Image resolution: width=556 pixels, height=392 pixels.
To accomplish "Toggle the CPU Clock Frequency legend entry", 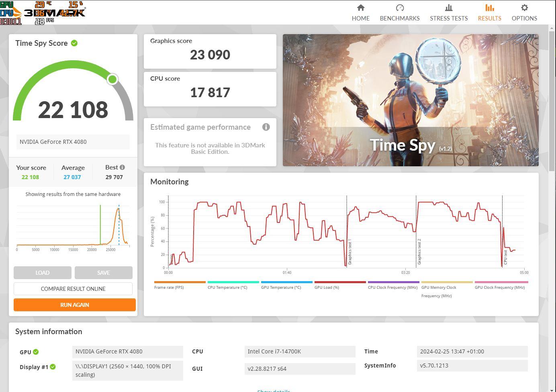I will (x=393, y=285).
